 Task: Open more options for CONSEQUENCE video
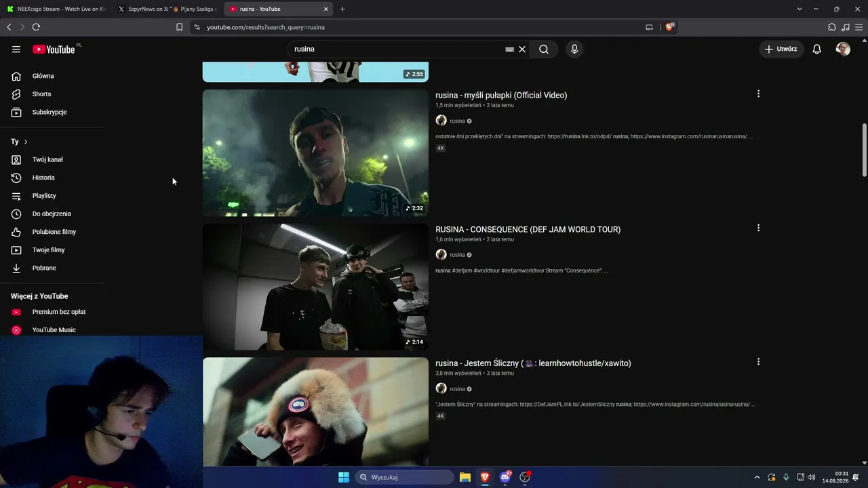758,228
